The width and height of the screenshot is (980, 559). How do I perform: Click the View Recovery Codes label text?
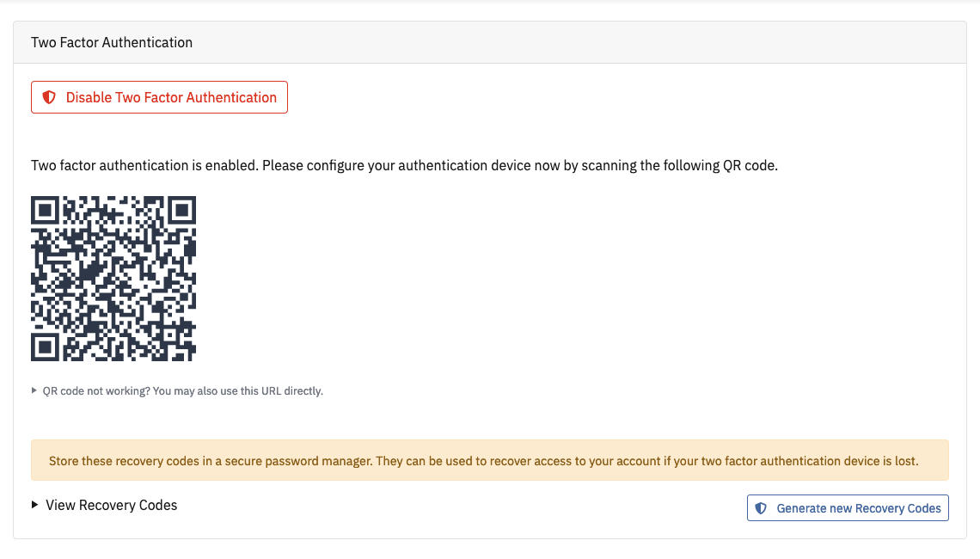click(x=111, y=506)
